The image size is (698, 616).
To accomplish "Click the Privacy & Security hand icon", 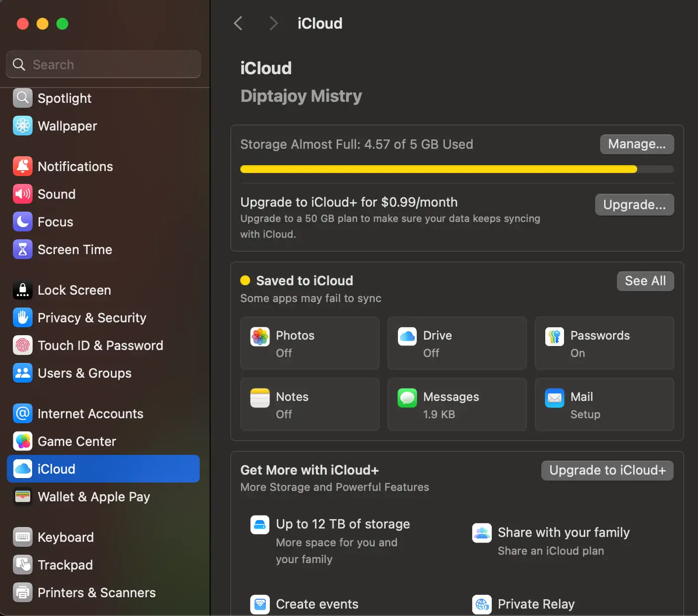I will pyautogui.click(x=23, y=317).
